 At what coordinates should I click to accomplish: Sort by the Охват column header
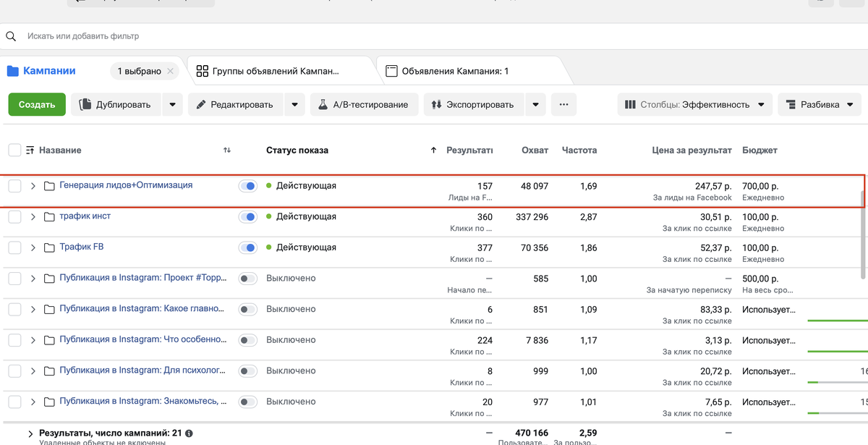tap(535, 151)
